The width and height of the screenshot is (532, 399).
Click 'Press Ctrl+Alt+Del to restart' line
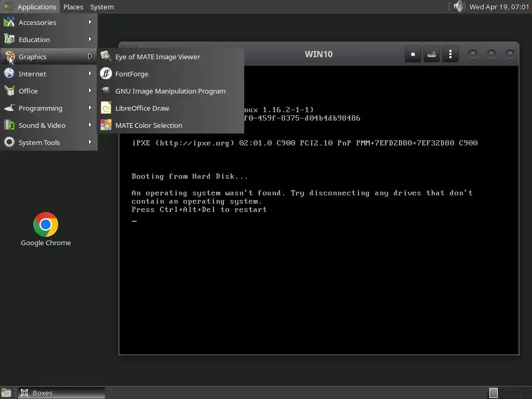click(x=199, y=209)
